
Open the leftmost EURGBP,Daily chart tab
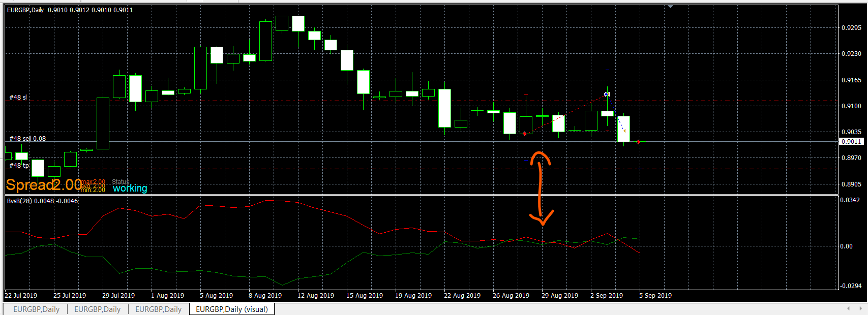pos(36,309)
